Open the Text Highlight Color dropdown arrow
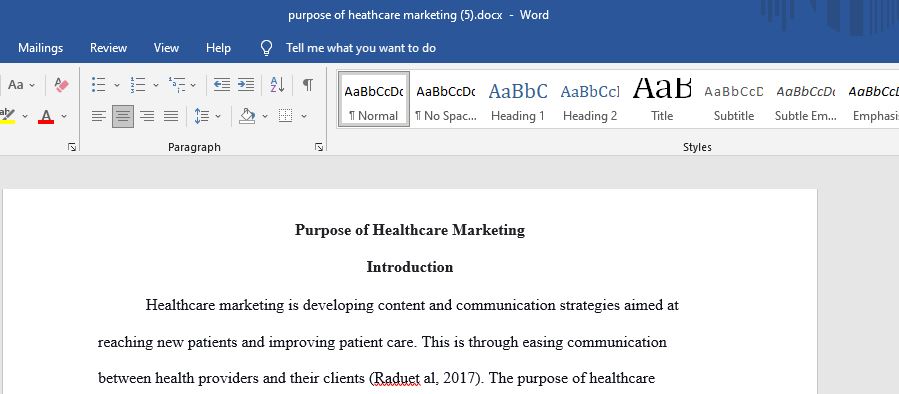Screen dimensions: 899x394 click(25, 116)
